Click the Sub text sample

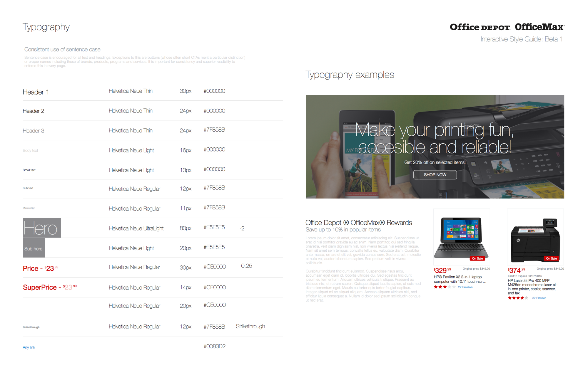[x=28, y=188]
